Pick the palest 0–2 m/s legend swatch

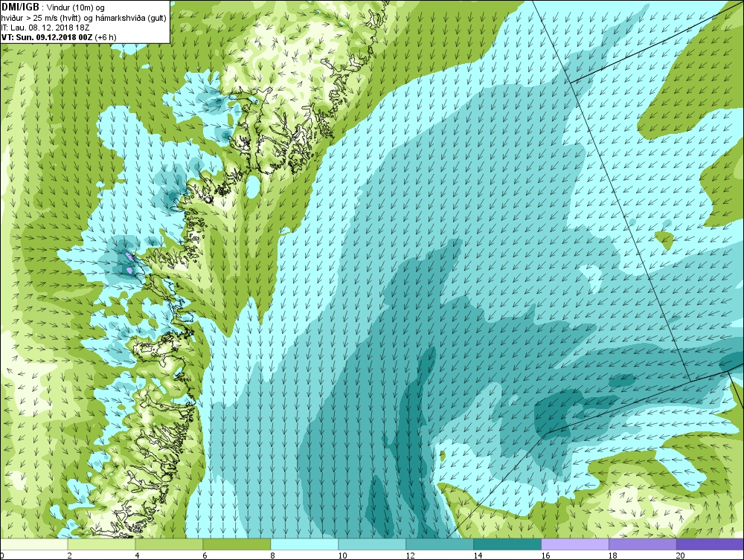pyautogui.click(x=34, y=544)
